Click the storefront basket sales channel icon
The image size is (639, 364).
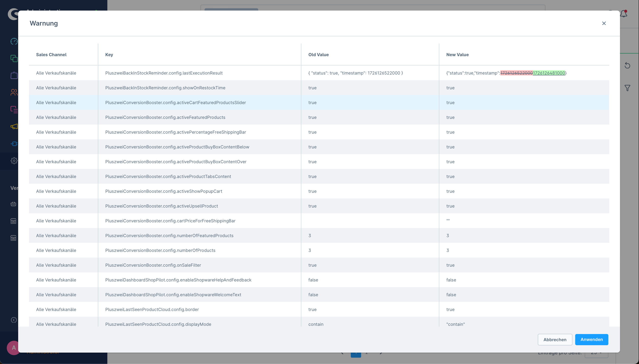pos(14,204)
